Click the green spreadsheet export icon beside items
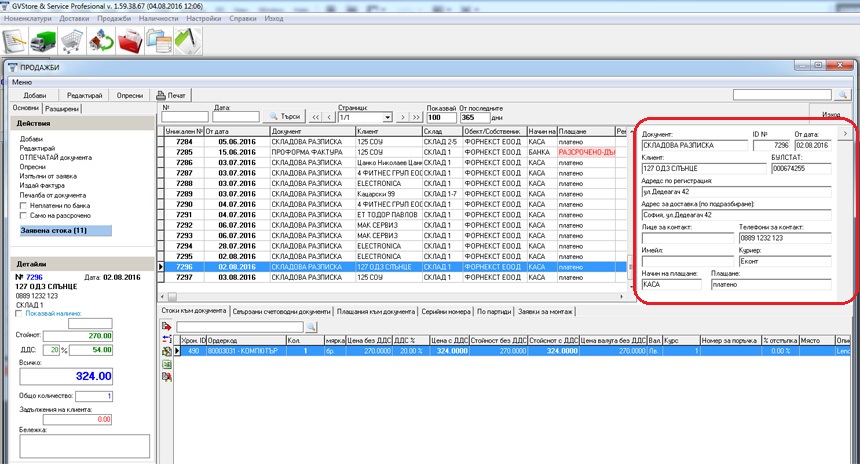 click(x=167, y=364)
